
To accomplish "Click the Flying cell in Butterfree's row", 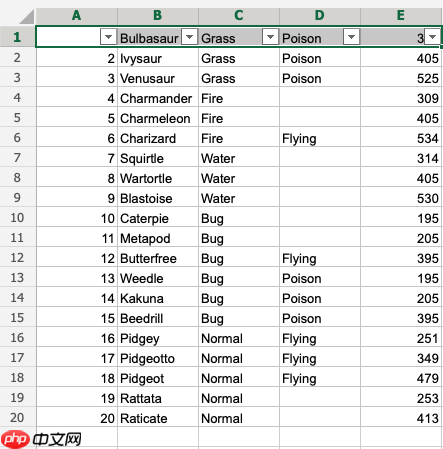I will coord(320,258).
